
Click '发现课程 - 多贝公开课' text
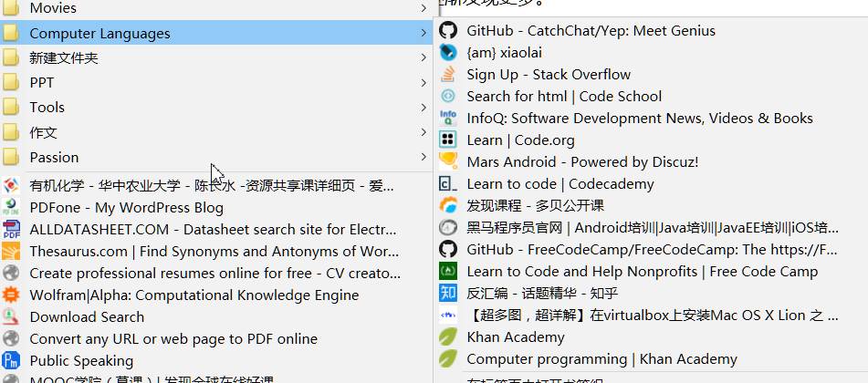coord(535,206)
